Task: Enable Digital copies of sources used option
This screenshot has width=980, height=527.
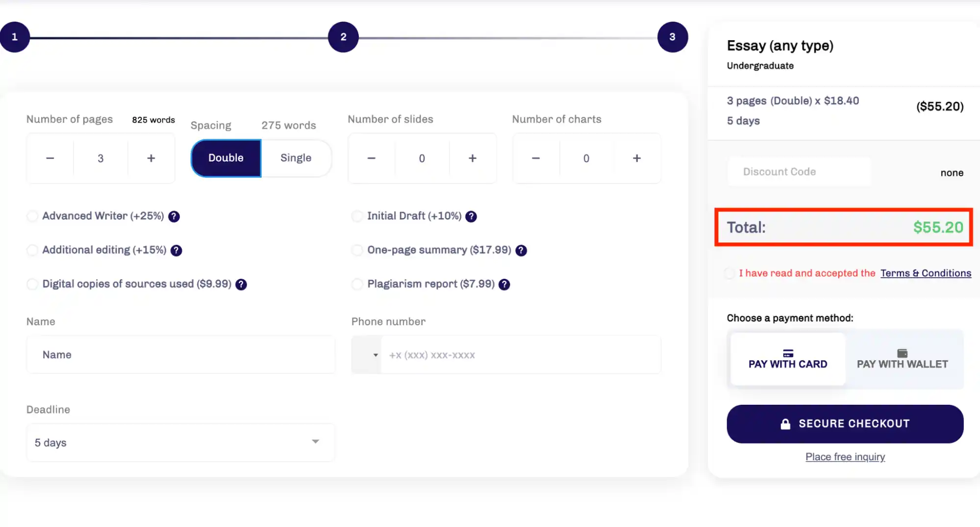Action: [x=32, y=284]
